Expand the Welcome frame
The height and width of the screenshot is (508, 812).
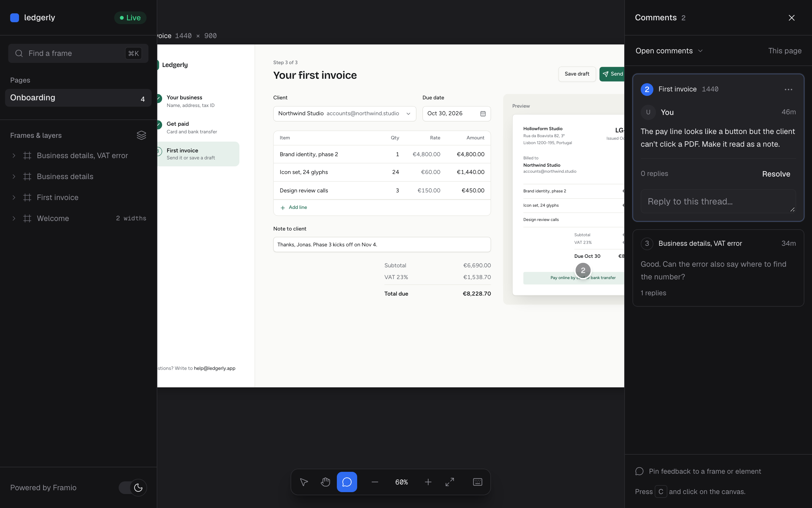pos(14,218)
